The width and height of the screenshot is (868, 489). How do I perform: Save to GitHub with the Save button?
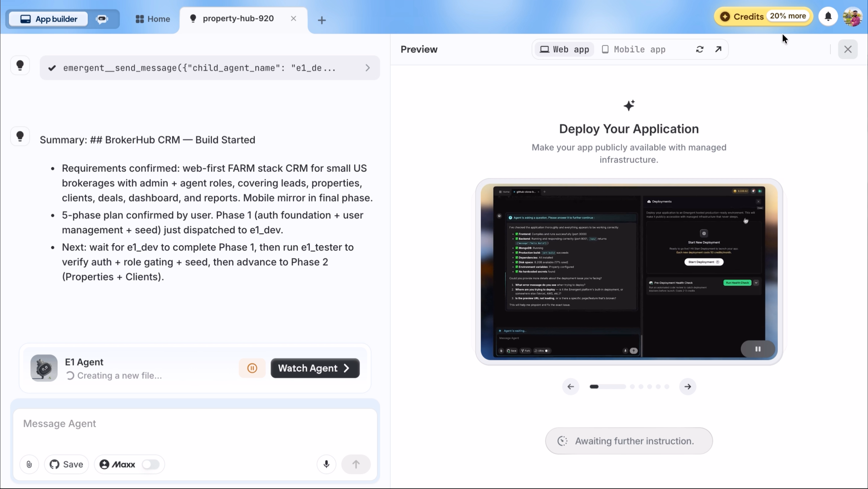(x=66, y=464)
